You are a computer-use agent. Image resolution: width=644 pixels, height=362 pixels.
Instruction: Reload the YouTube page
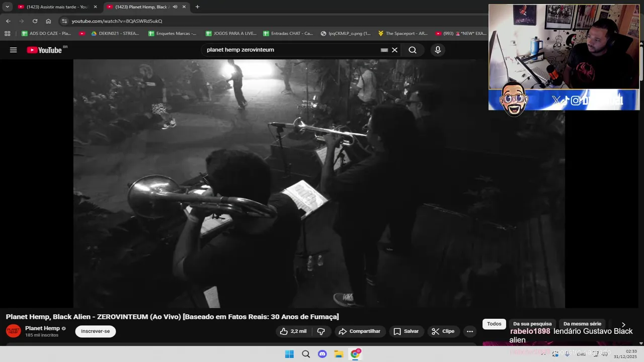(x=35, y=21)
